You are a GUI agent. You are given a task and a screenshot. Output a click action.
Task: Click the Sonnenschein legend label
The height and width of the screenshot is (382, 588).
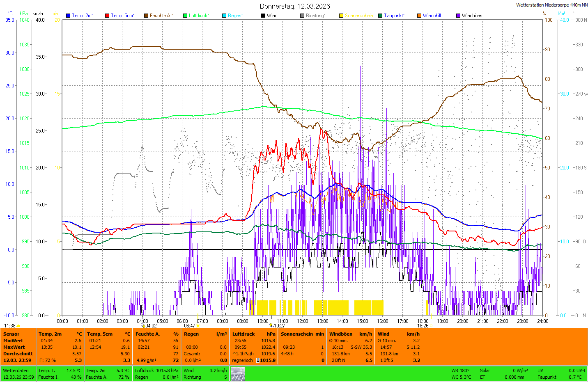click(x=358, y=16)
